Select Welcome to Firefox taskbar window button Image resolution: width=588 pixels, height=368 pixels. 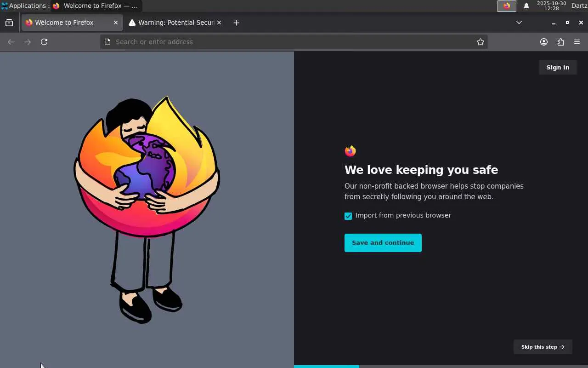point(96,6)
